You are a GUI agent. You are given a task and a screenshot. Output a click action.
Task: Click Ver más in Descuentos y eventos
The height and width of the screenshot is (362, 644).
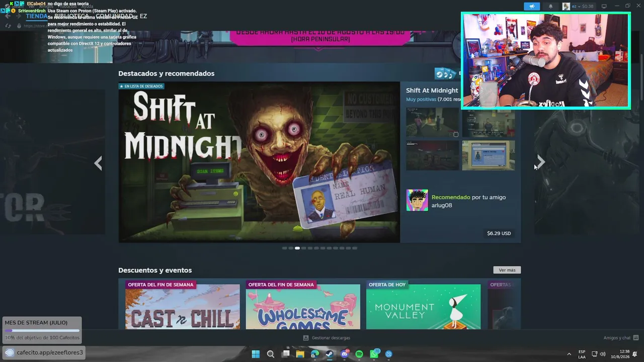pos(507,270)
